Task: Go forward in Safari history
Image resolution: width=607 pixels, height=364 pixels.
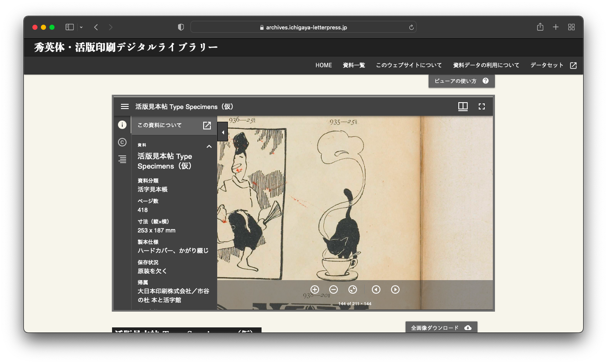Action: click(111, 27)
